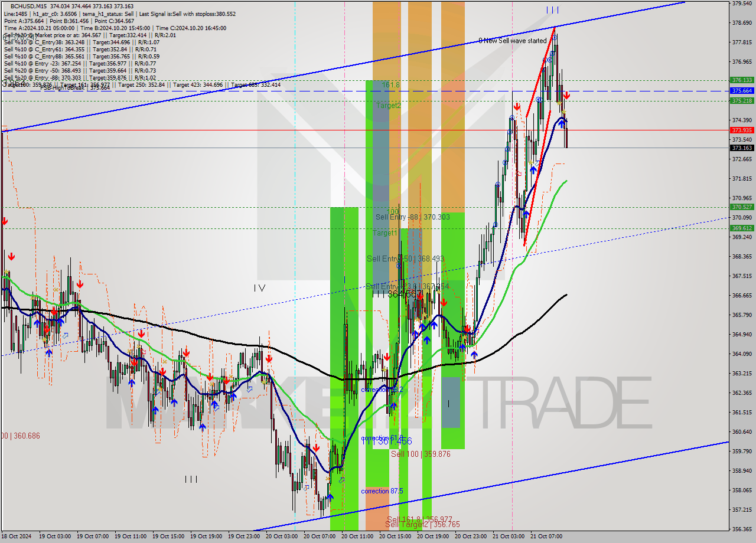This screenshot has width=756, height=543.
Task: Click the 368.365 price axis label
Action: (x=742, y=257)
